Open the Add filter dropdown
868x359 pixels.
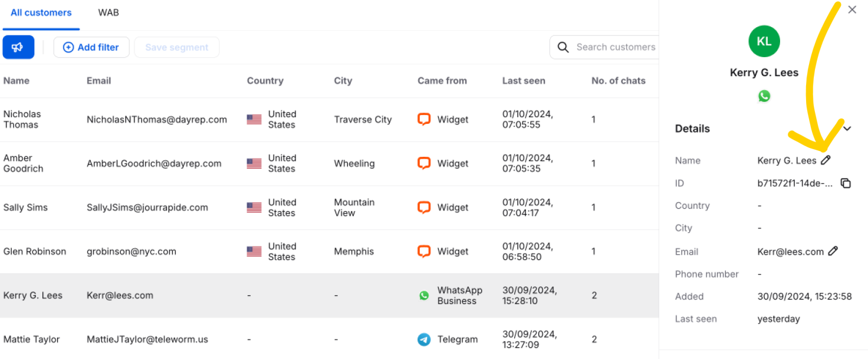[91, 47]
